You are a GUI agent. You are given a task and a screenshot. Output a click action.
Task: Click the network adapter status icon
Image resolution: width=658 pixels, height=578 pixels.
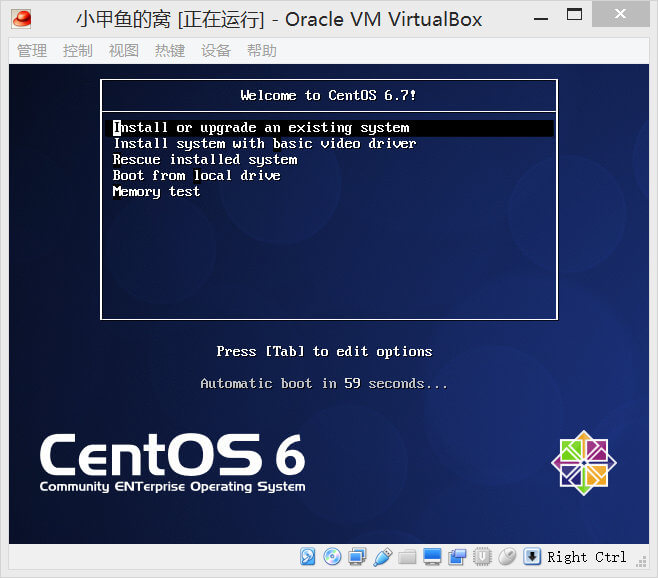357,557
